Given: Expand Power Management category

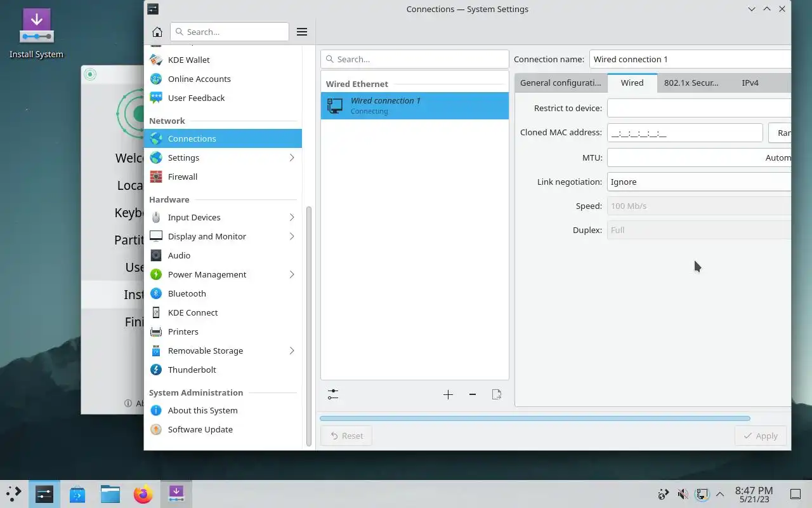Looking at the screenshot, I should click(x=292, y=274).
